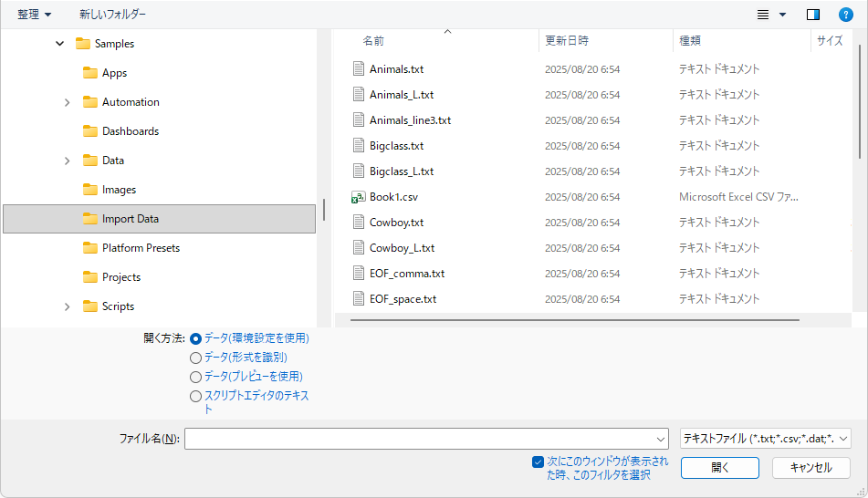This screenshot has width=868, height=498.
Task: Click the Samples folder icon
Action: pyautogui.click(x=83, y=43)
